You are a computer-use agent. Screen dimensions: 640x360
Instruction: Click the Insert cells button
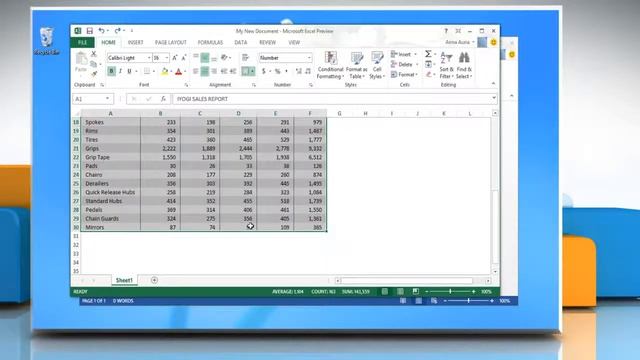pyautogui.click(x=404, y=54)
